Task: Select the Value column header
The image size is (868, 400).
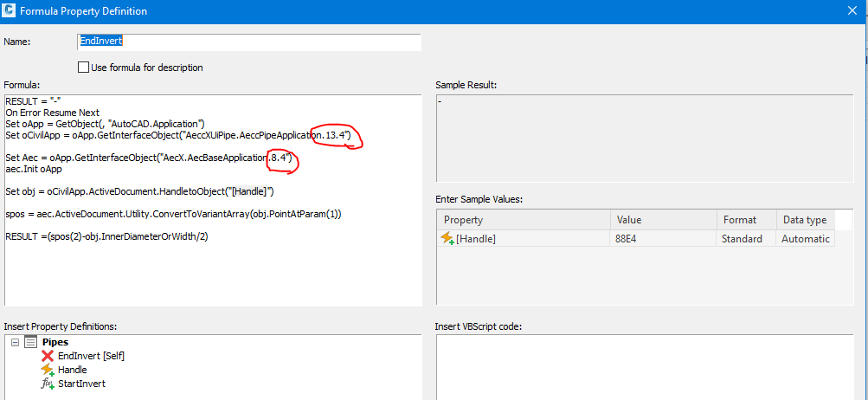Action: click(x=663, y=220)
